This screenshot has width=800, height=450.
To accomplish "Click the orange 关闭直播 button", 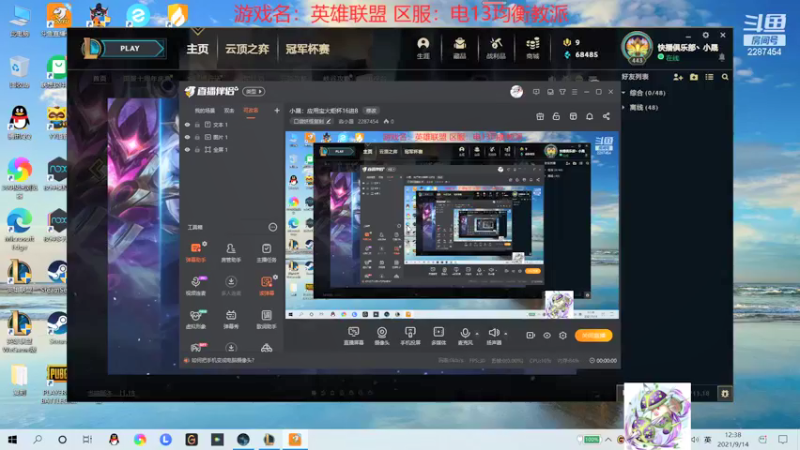I will click(593, 335).
